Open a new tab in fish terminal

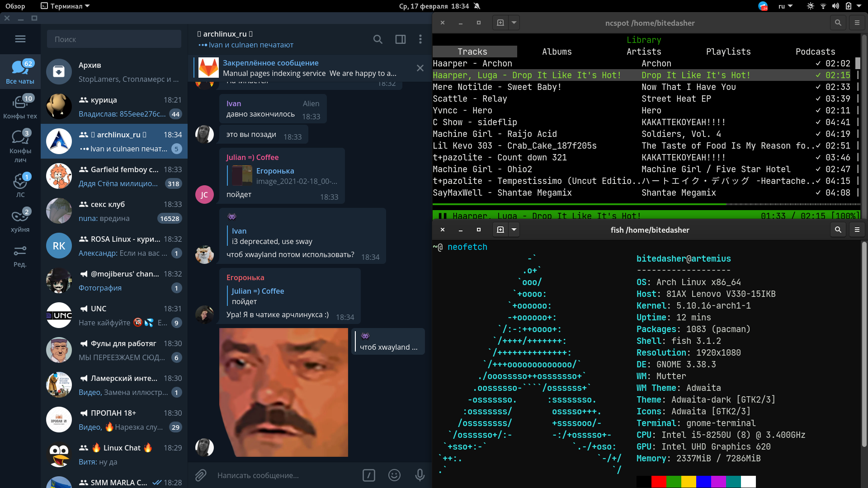[500, 230]
